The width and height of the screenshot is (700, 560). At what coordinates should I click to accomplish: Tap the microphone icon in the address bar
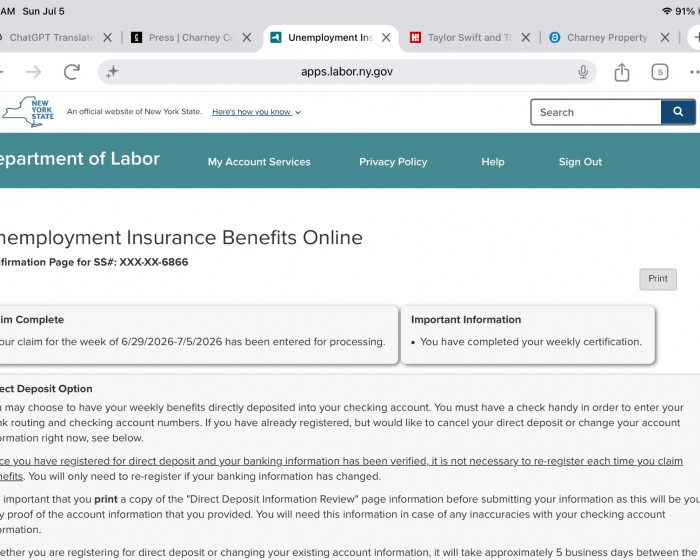tap(583, 72)
